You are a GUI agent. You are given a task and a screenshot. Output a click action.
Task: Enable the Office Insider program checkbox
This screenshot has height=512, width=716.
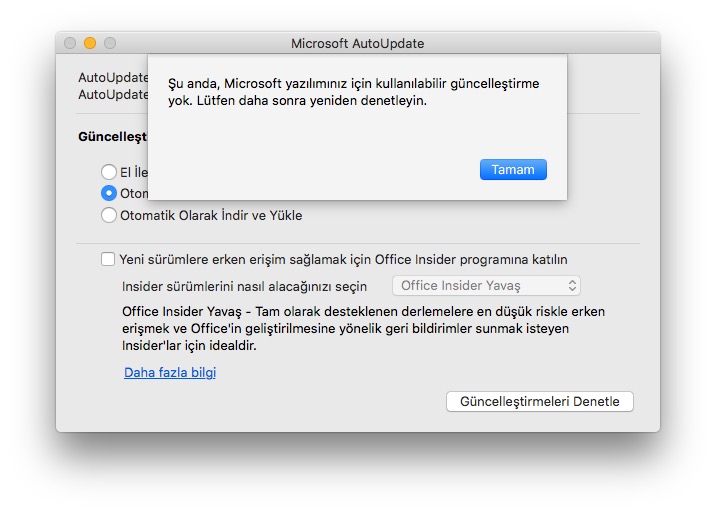(108, 259)
